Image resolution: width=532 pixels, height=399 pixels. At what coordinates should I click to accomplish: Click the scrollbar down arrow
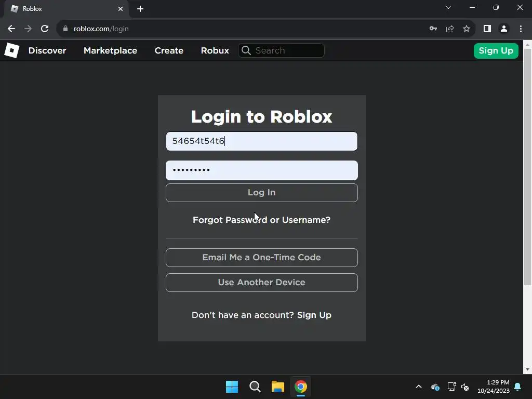[527, 369]
